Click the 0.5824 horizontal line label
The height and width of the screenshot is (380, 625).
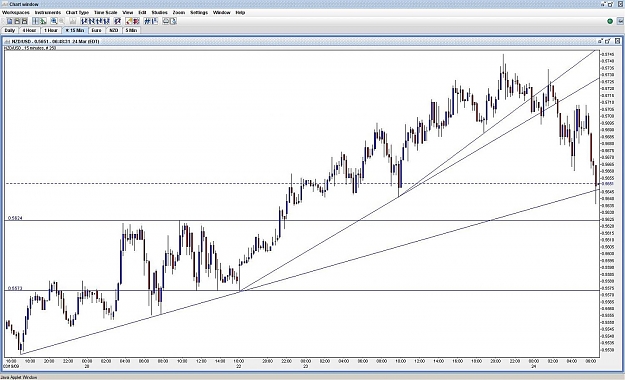[15, 218]
